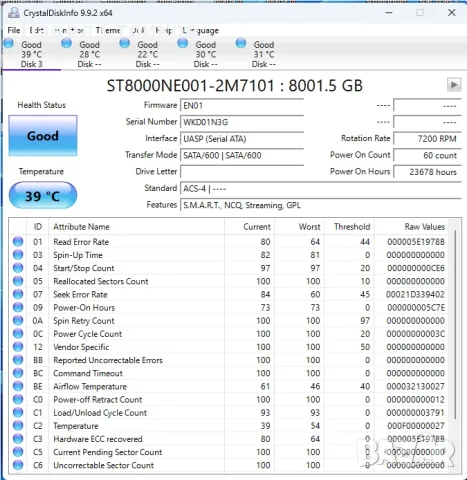Image resolution: width=467 pixels, height=480 pixels.
Task: Click status dot for Load/Unload Cycle Count
Action: point(18,413)
